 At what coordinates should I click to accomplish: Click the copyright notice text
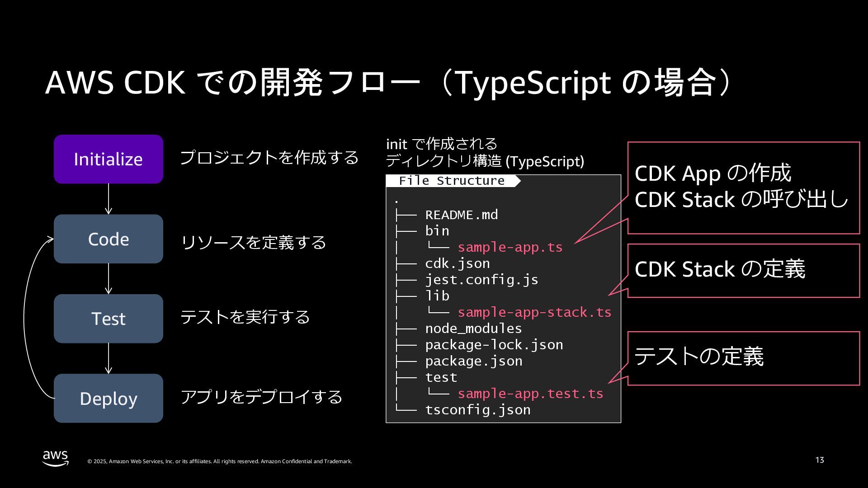coord(220,461)
